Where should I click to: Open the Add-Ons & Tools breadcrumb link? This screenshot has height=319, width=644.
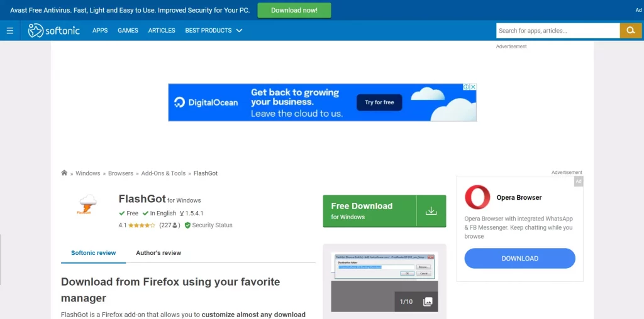click(164, 173)
